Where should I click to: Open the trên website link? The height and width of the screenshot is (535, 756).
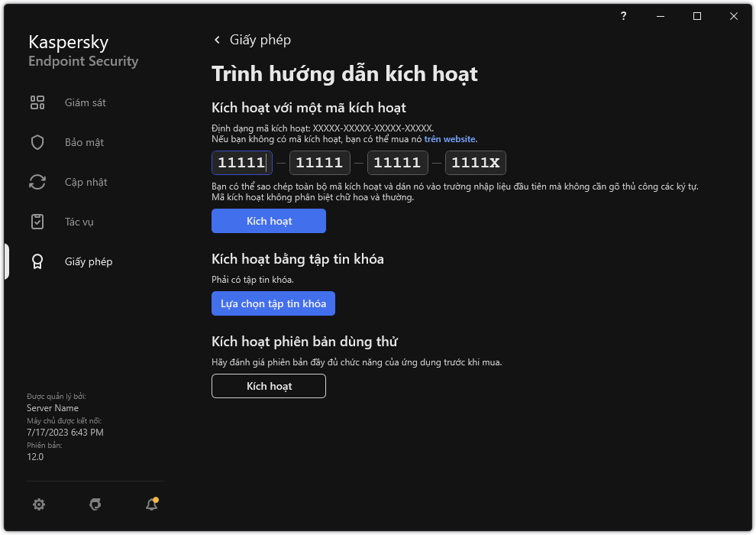coord(450,138)
